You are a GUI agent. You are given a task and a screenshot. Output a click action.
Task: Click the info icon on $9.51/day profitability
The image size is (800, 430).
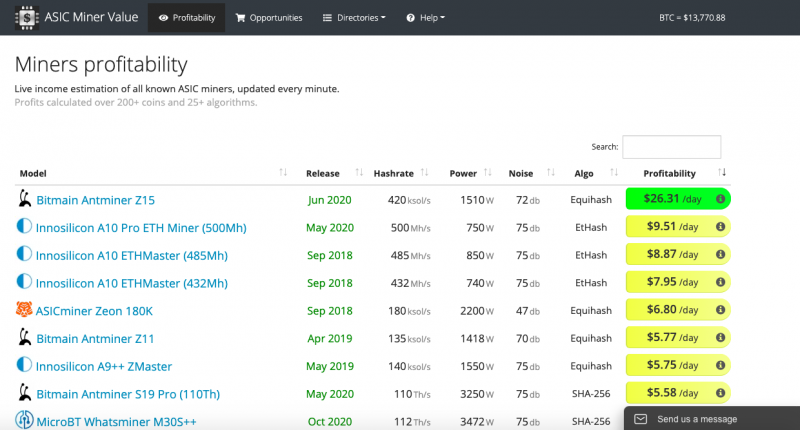click(x=720, y=227)
